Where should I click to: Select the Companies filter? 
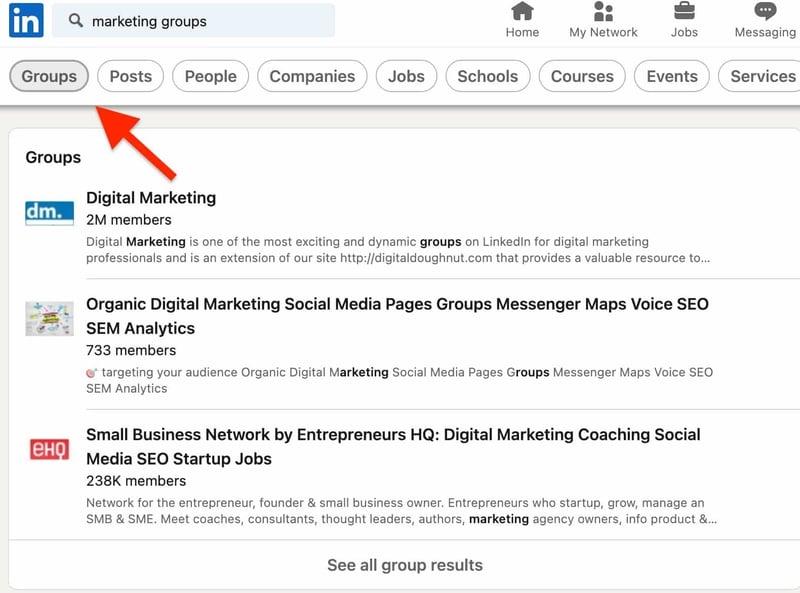(312, 76)
